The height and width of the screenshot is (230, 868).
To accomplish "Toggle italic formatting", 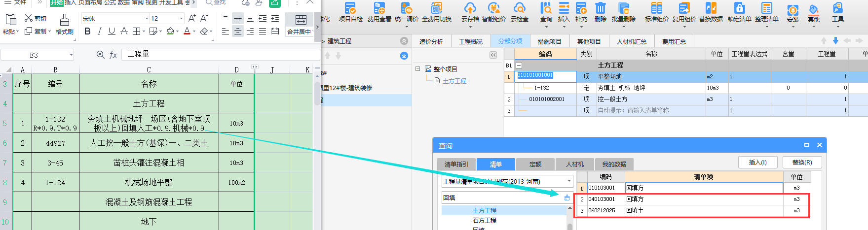I will (x=100, y=31).
